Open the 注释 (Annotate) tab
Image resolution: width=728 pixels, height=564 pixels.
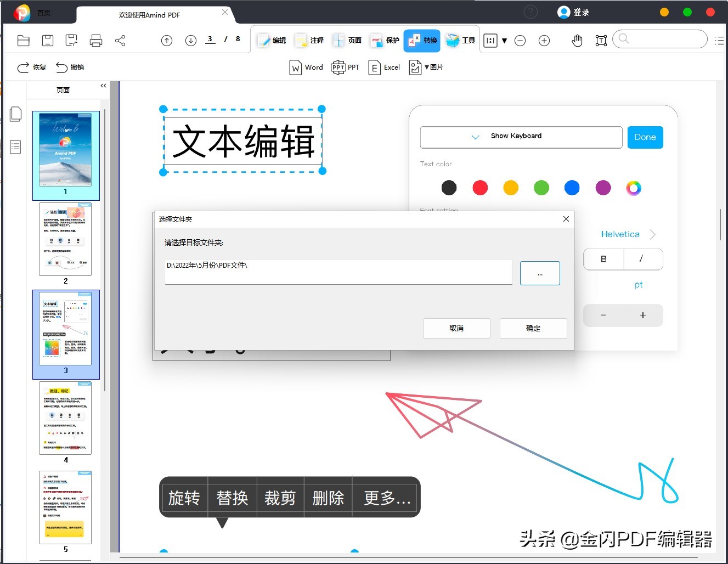(x=309, y=41)
